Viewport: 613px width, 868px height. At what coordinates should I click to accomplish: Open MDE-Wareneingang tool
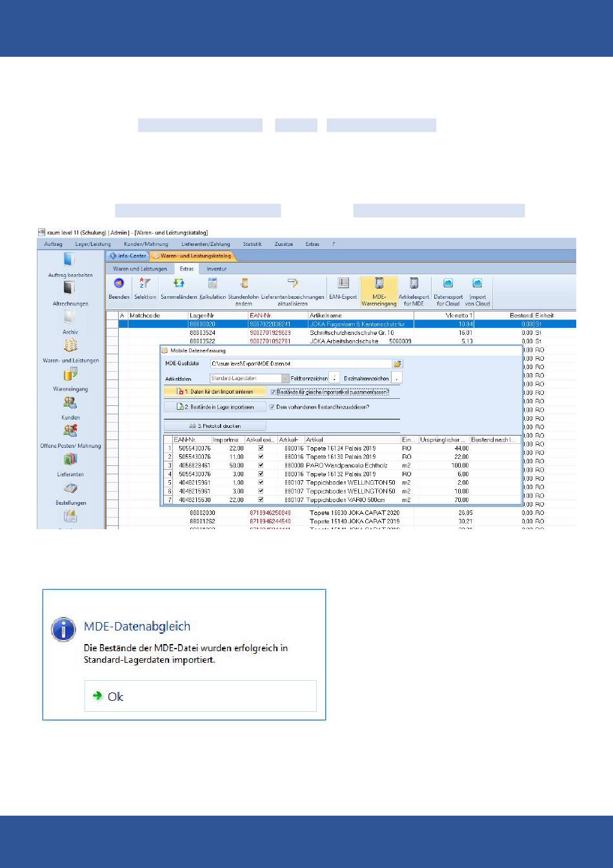[x=379, y=291]
